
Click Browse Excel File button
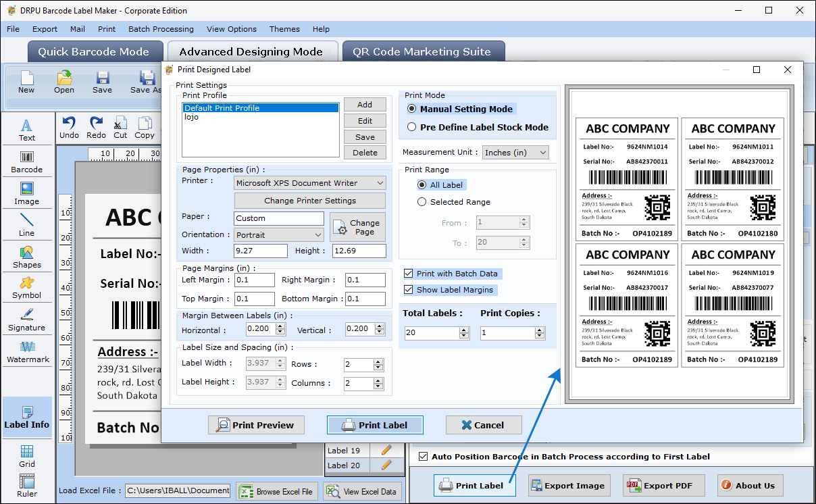point(277,491)
